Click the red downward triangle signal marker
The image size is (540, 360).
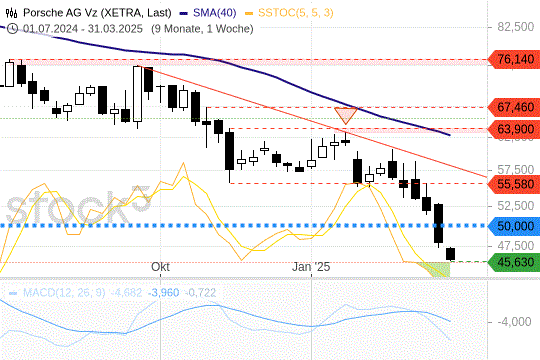click(x=346, y=116)
